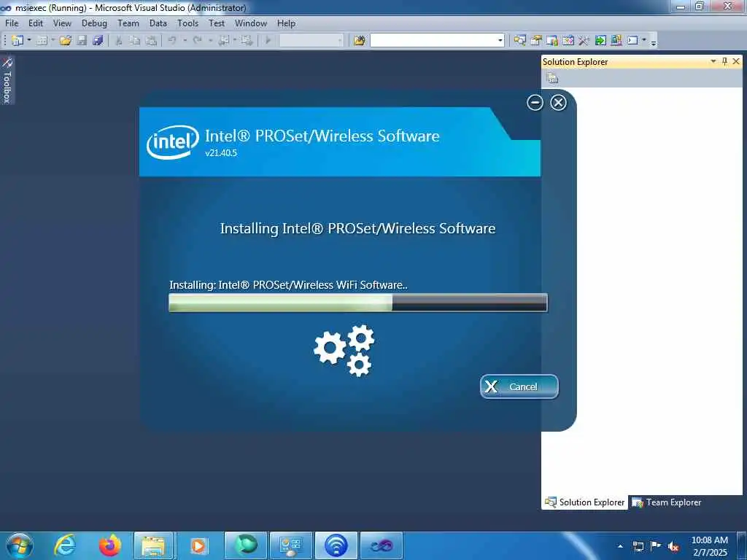Click the Extension Manager toolbar icon
The image size is (747, 560).
[x=616, y=41]
